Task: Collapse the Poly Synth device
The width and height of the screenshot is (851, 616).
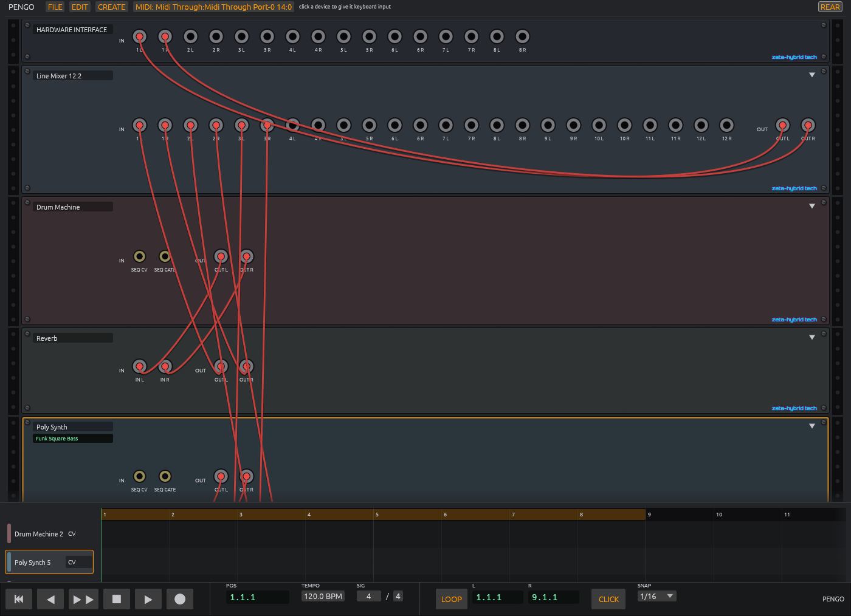Action: pyautogui.click(x=812, y=426)
